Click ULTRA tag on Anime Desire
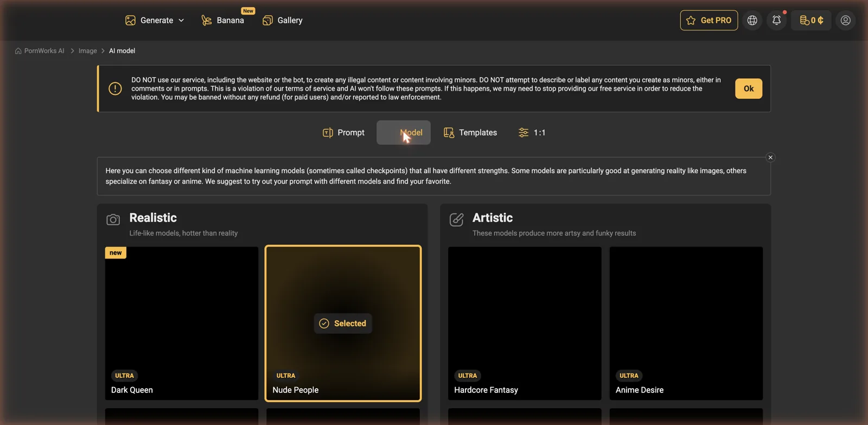This screenshot has width=868, height=425. (629, 376)
